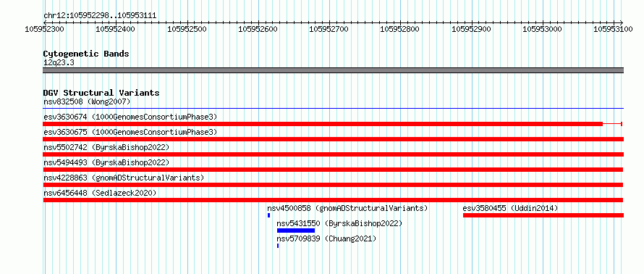The image size is (644, 274).
Task: Click the red bar of nsv4228863
Action: point(333,185)
